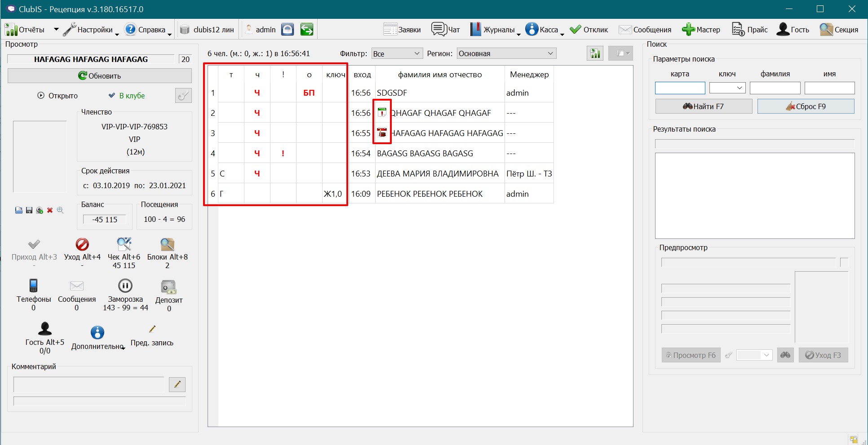Select the SDGSDF visitor row

coord(381,93)
